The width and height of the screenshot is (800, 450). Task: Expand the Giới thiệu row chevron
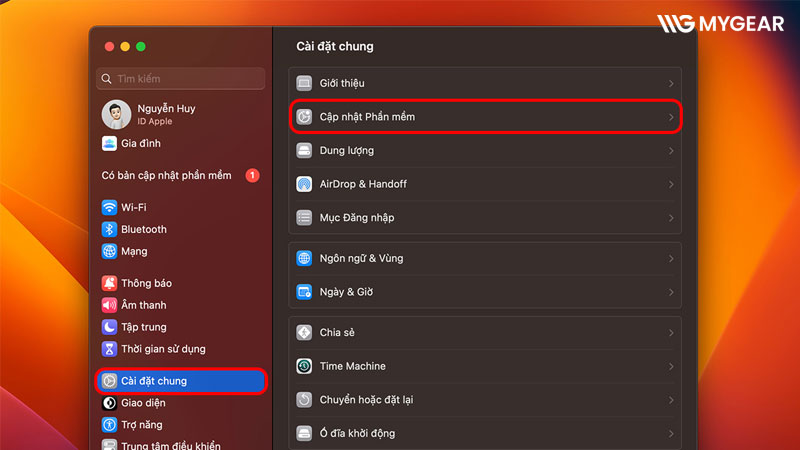pyautogui.click(x=671, y=84)
